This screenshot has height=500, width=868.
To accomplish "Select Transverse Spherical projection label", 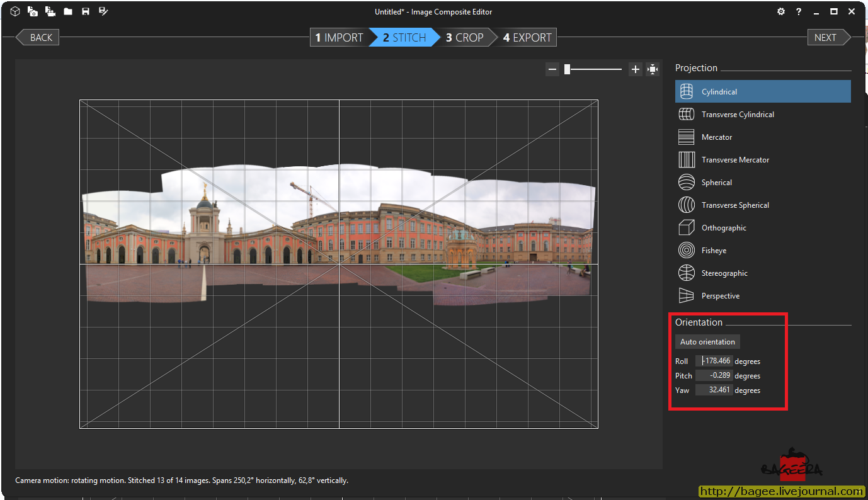I will click(736, 205).
